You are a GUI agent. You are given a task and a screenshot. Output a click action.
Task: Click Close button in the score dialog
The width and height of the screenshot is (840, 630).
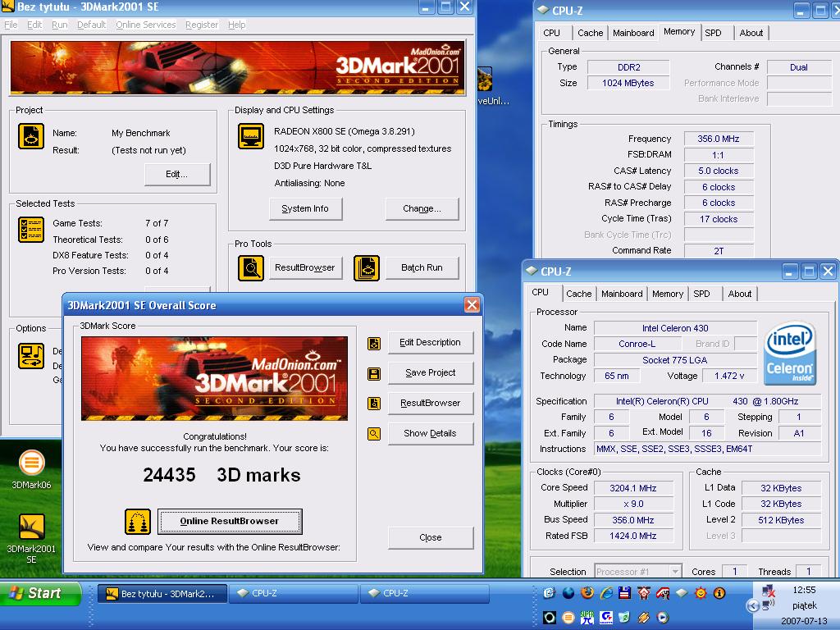pyautogui.click(x=430, y=537)
